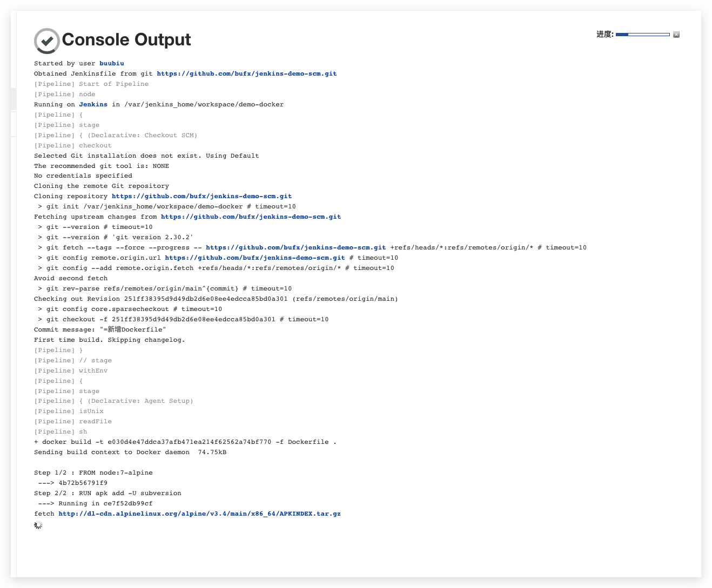This screenshot has height=588, width=712.
Task: Click the build progress bar
Action: pos(642,35)
